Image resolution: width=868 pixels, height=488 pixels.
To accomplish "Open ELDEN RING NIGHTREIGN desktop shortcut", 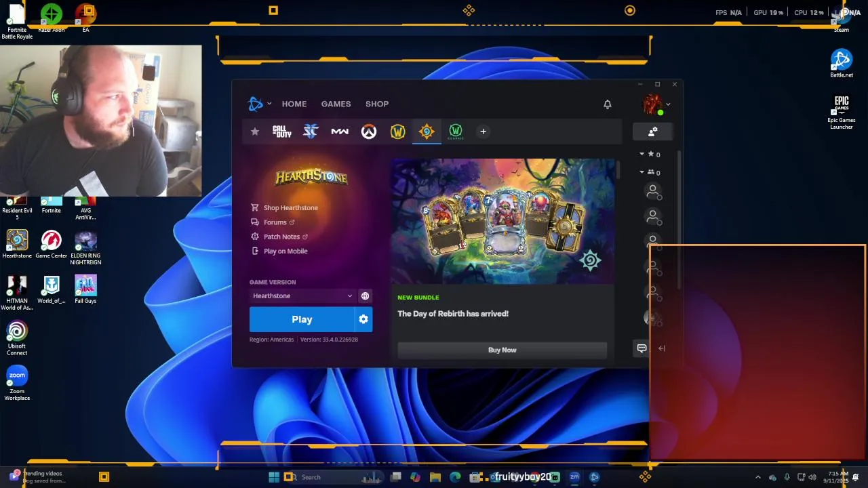I will (x=85, y=247).
